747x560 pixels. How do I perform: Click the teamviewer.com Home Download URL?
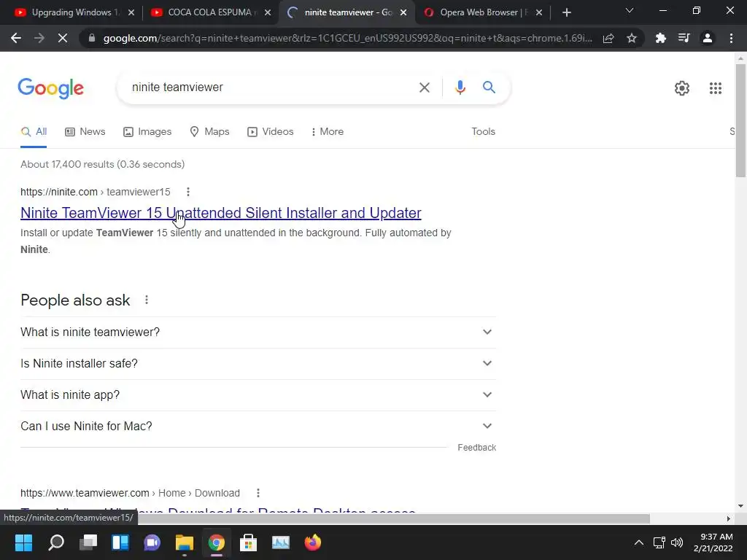coord(130,493)
